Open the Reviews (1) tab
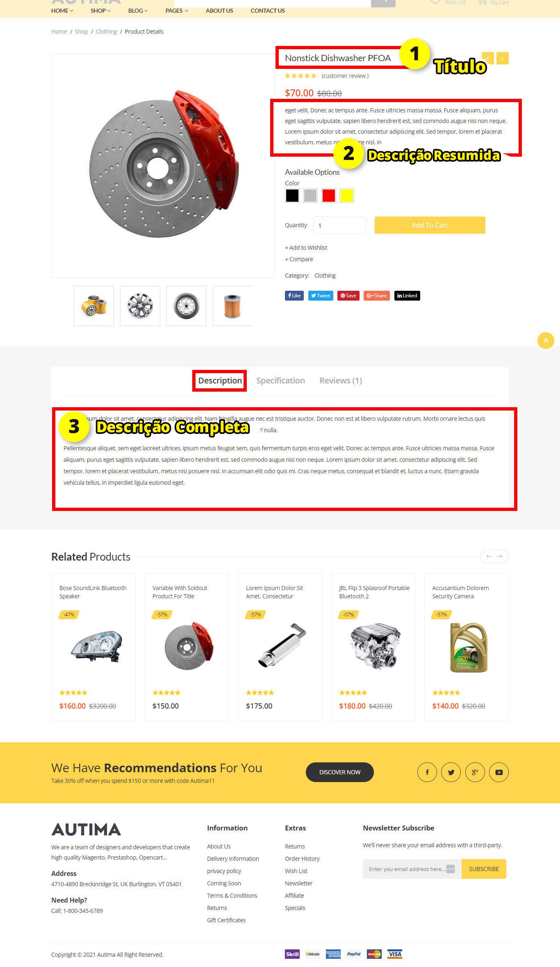Viewport: 560px width, 967px height. (341, 381)
